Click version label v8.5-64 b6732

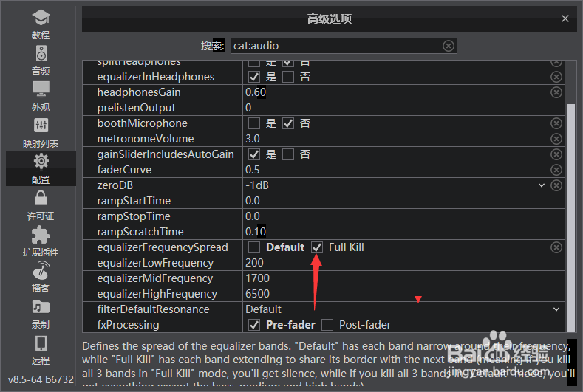point(41,379)
